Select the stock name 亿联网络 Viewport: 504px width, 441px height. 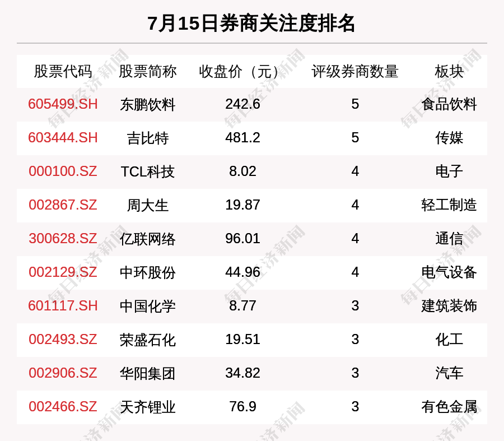147,239
